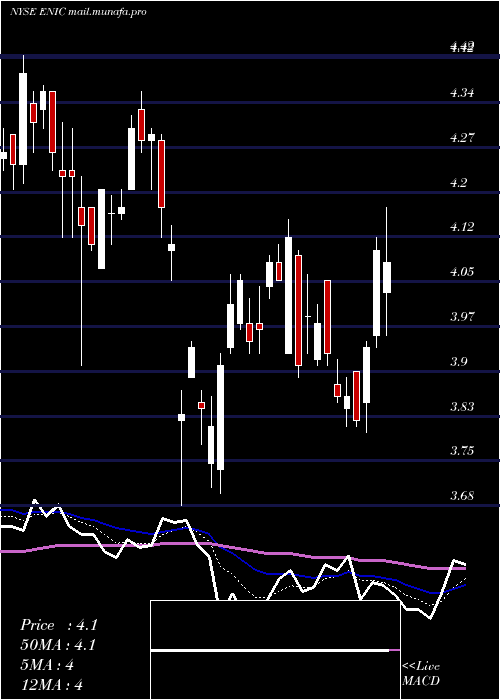Click the 'Price : 4.1' readout
The height and width of the screenshot is (700, 500).
point(59,625)
